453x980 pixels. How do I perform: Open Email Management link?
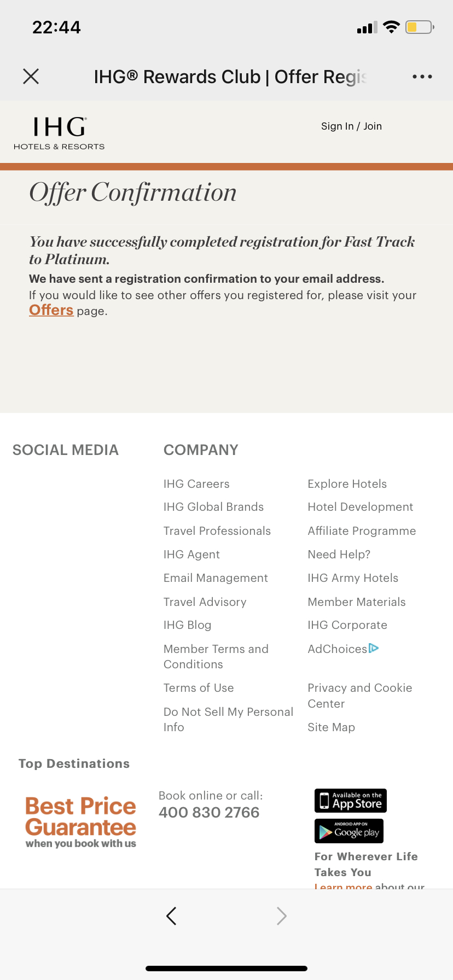[x=216, y=578]
